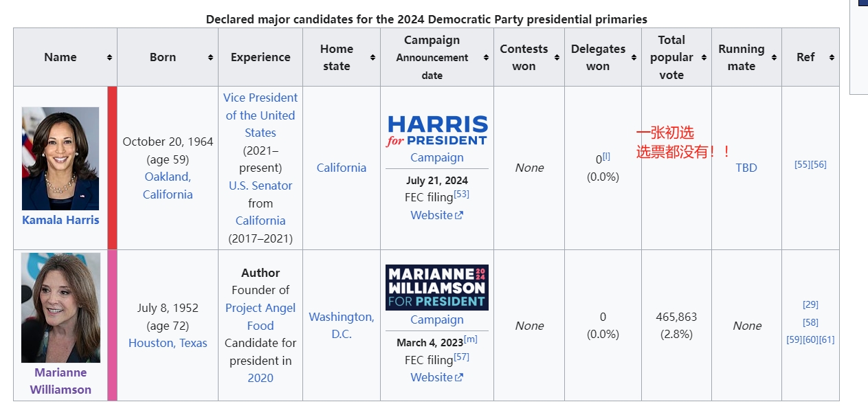Open Washington, D.C. home state link
The image size is (868, 415).
click(x=342, y=326)
